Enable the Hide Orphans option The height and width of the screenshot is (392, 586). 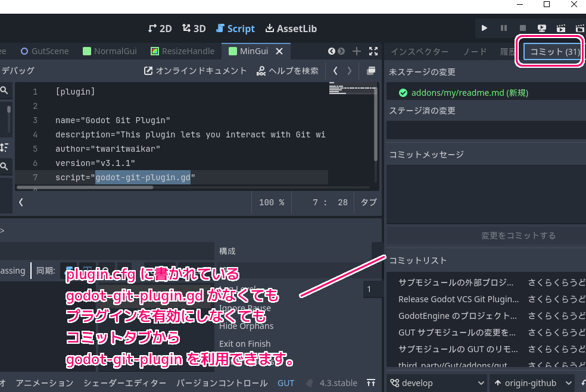coord(248,326)
